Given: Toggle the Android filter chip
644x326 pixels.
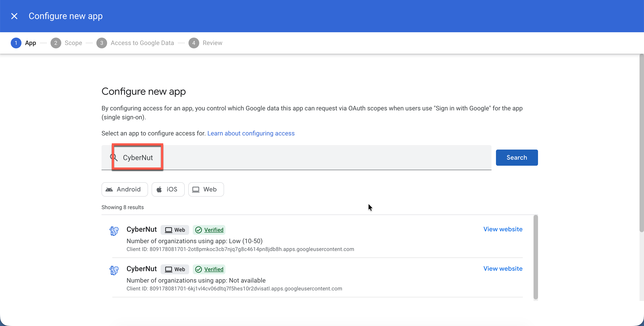Looking at the screenshot, I should coord(125,189).
